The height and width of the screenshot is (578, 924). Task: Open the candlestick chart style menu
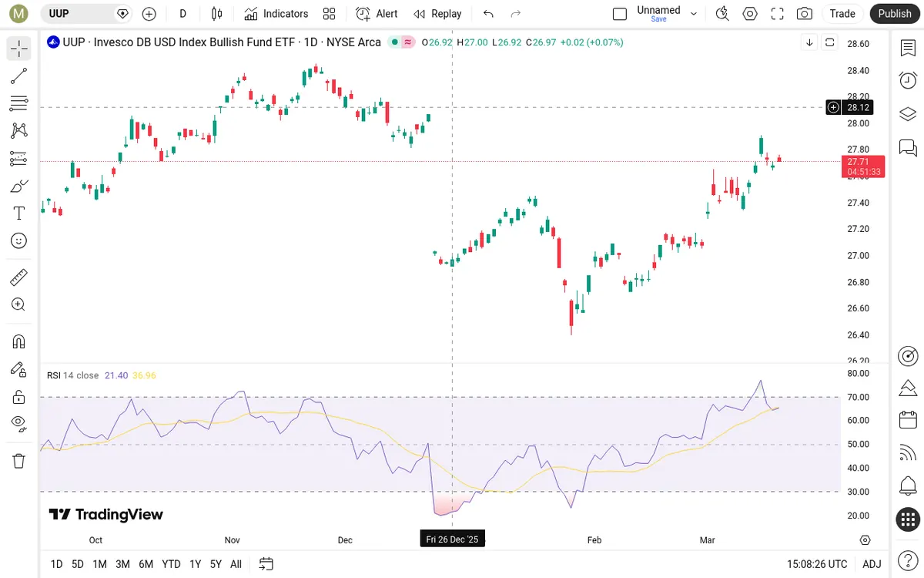tap(216, 14)
